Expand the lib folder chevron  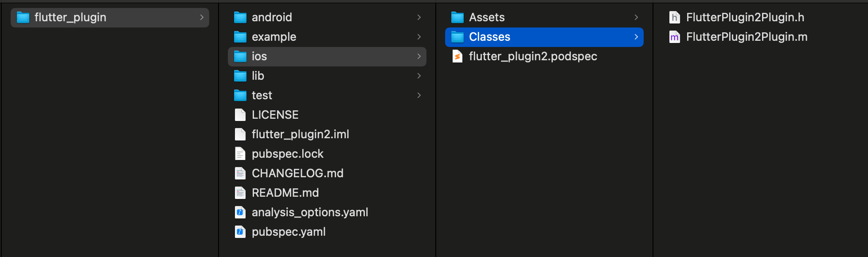419,76
